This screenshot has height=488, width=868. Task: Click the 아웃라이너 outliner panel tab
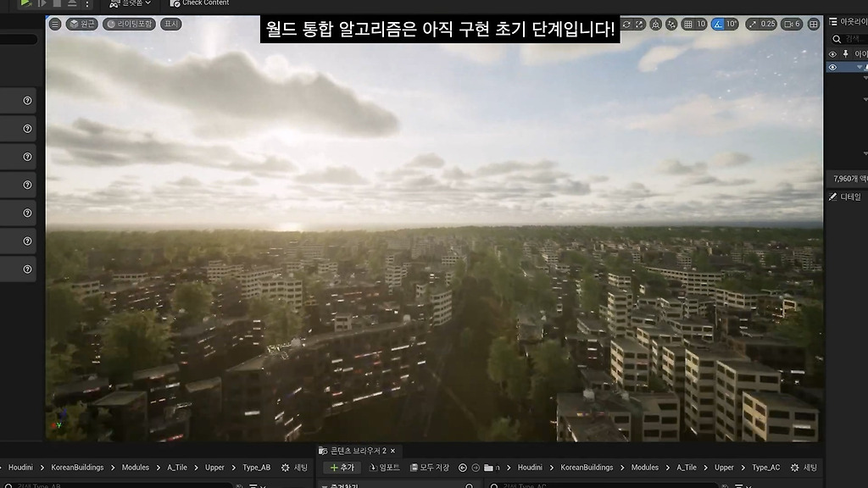(849, 21)
